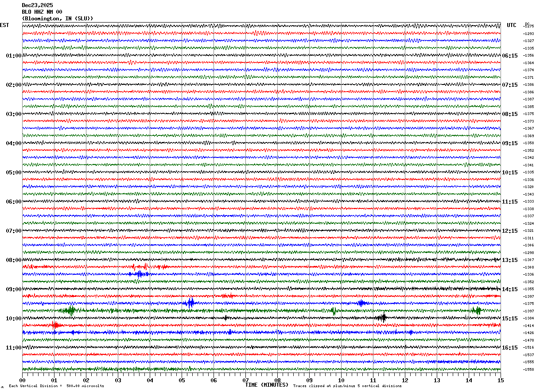Click DC offset value -1371
The image size is (536, 392).
click(528, 77)
